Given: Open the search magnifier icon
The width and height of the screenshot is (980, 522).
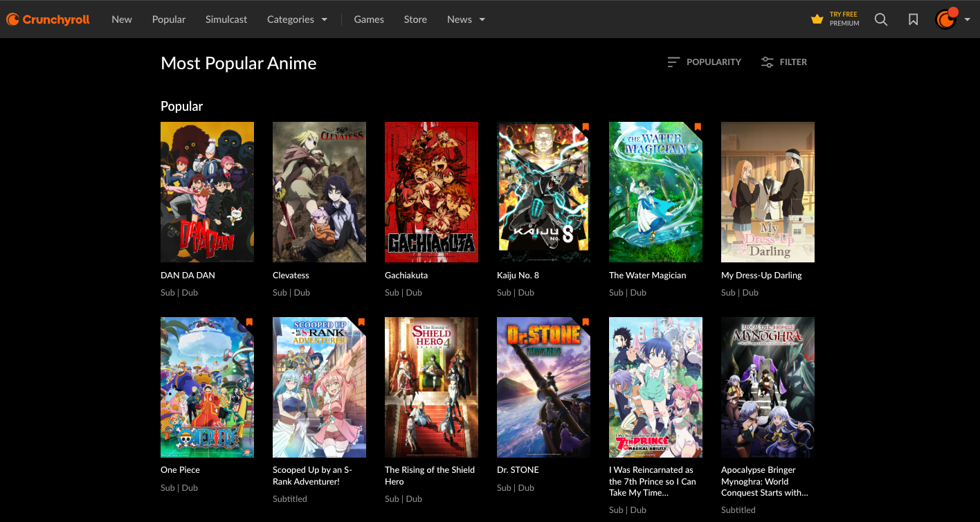Looking at the screenshot, I should tap(881, 19).
